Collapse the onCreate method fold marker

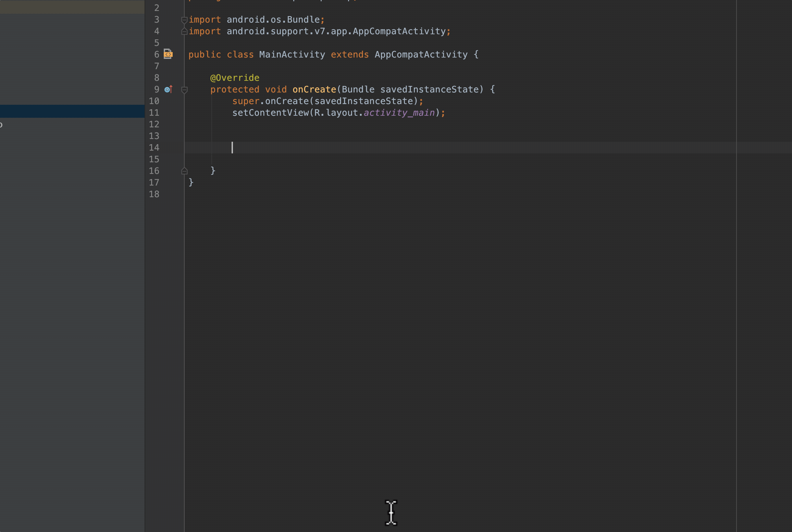click(x=184, y=90)
